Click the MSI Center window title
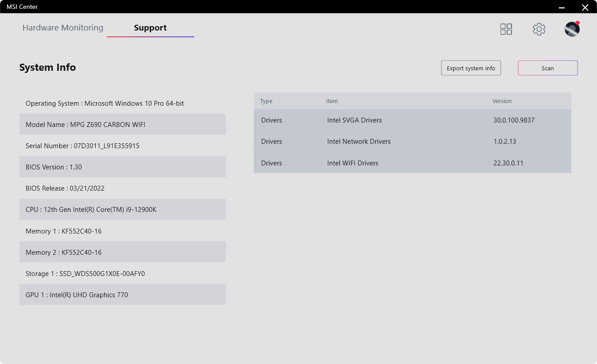This screenshot has height=364, width=597. pyautogui.click(x=22, y=7)
